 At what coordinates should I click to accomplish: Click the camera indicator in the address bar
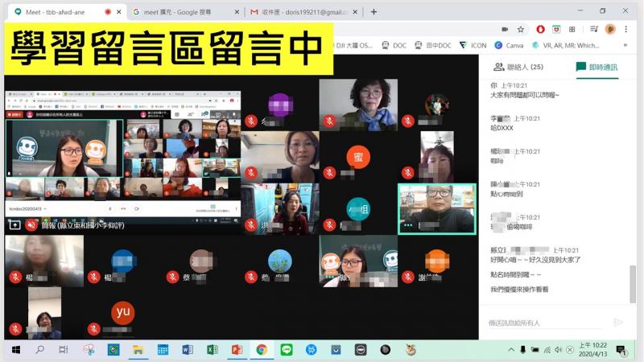(505, 29)
